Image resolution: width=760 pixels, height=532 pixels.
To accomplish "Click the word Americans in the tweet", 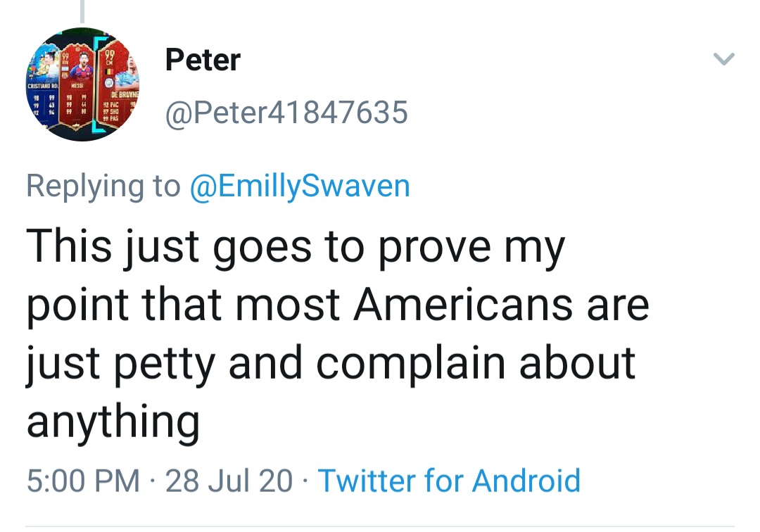I will pyautogui.click(x=463, y=305).
